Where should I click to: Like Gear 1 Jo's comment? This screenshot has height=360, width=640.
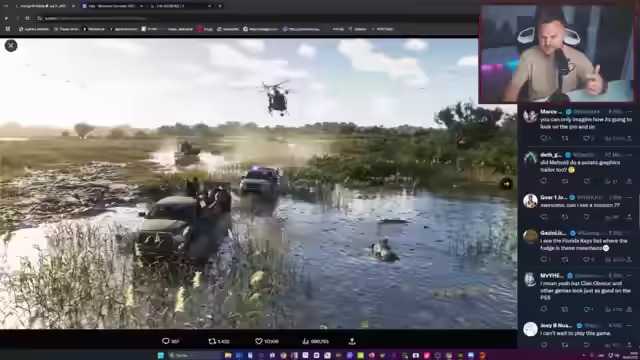(587, 217)
